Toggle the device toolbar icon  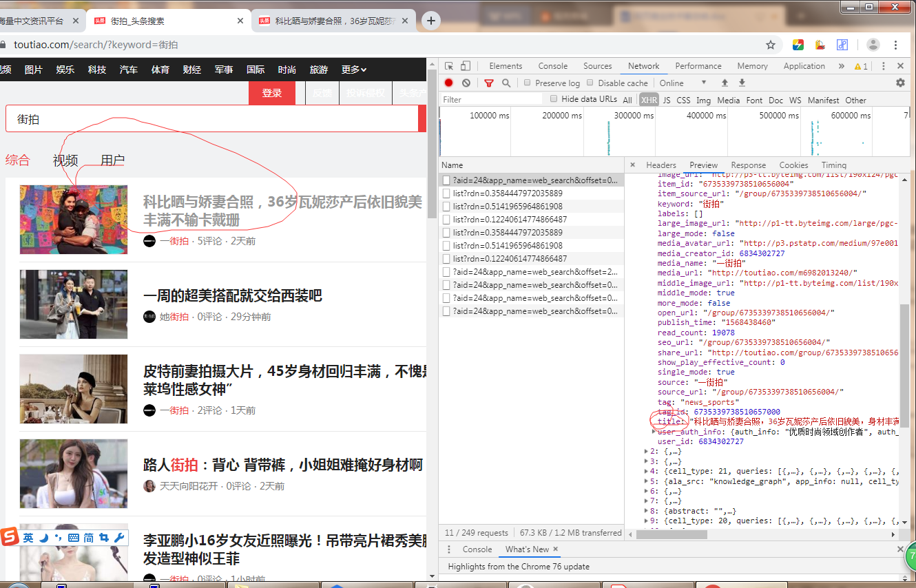coord(466,65)
